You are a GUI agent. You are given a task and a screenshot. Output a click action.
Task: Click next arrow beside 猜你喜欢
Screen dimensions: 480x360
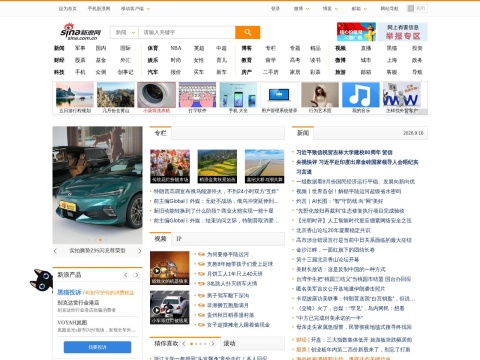213,344
